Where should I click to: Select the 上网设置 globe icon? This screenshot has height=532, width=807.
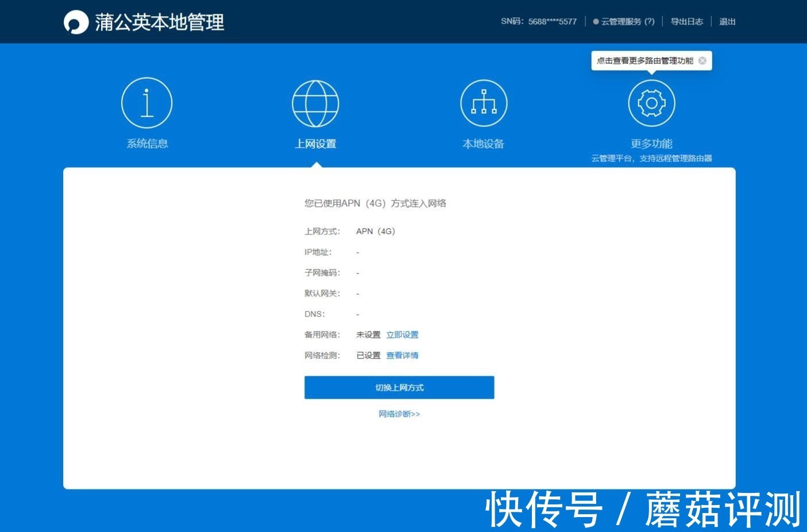[x=315, y=103]
